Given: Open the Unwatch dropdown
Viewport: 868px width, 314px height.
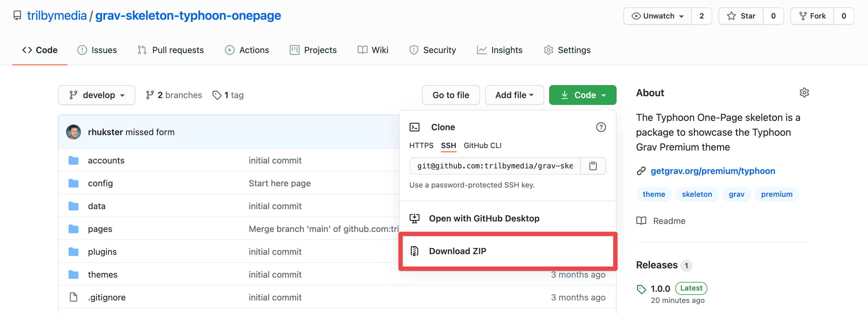Looking at the screenshot, I should coord(657,16).
